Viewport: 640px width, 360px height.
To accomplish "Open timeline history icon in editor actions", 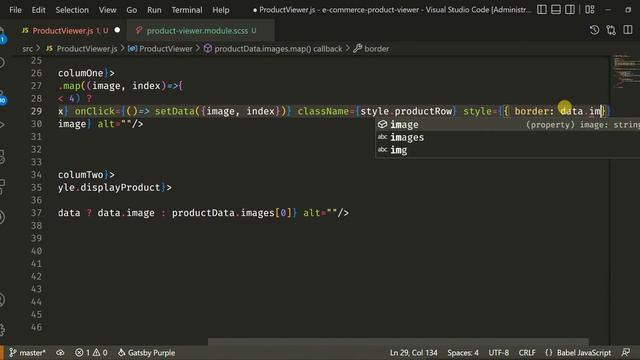I will pyautogui.click(x=594, y=30).
